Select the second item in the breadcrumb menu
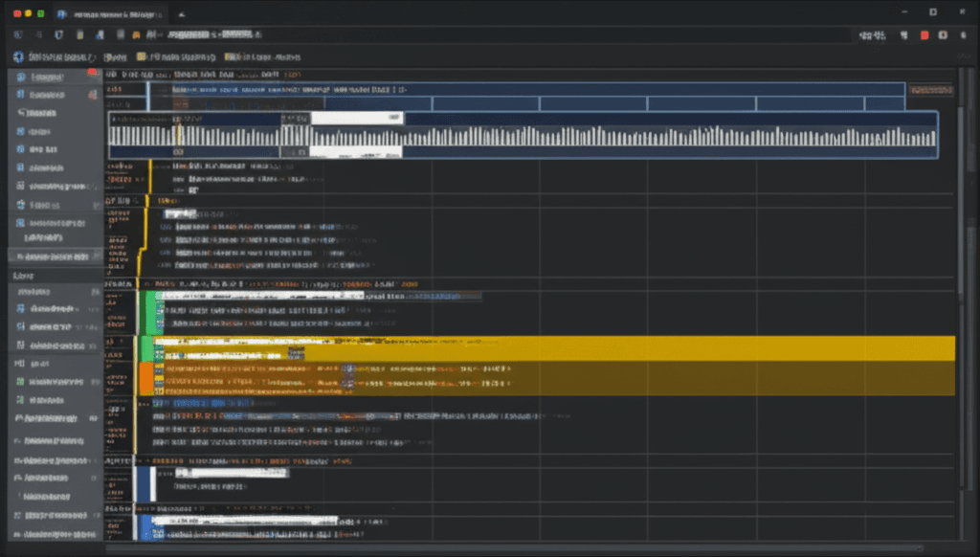Viewport: 980px width, 557px height. coord(115,56)
